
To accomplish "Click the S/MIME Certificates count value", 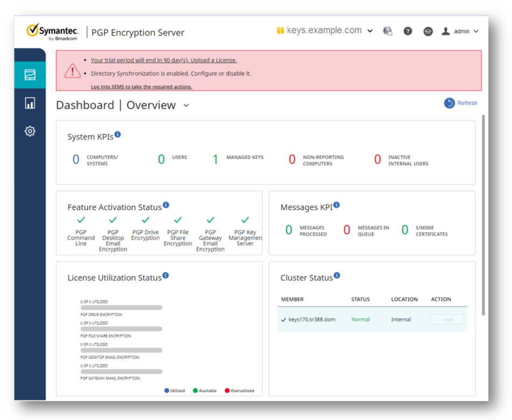I will pyautogui.click(x=405, y=230).
